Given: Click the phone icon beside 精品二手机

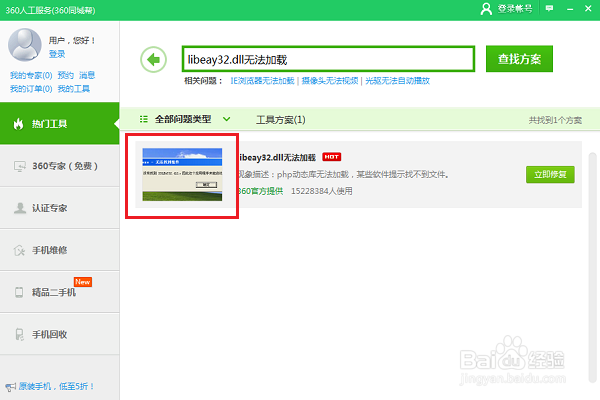Looking at the screenshot, I should 19,292.
